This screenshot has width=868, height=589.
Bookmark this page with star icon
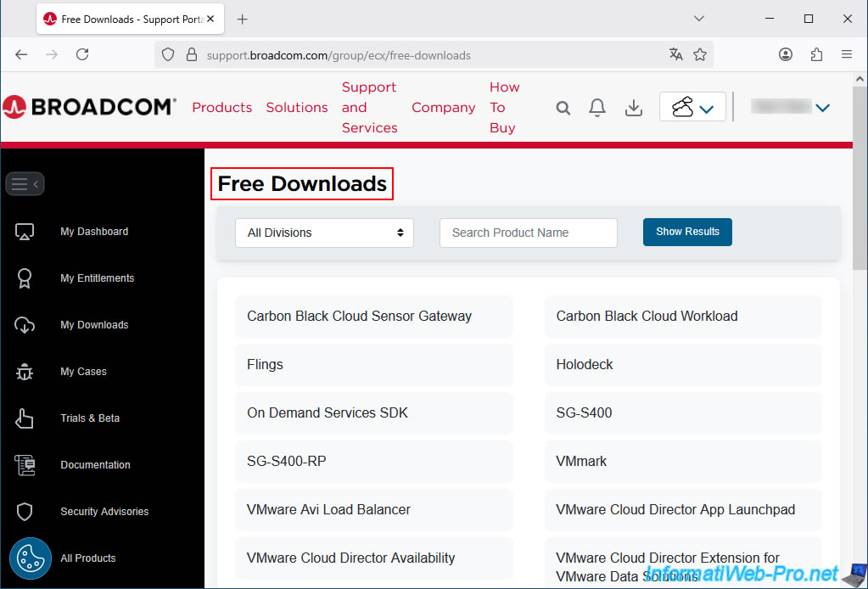700,54
